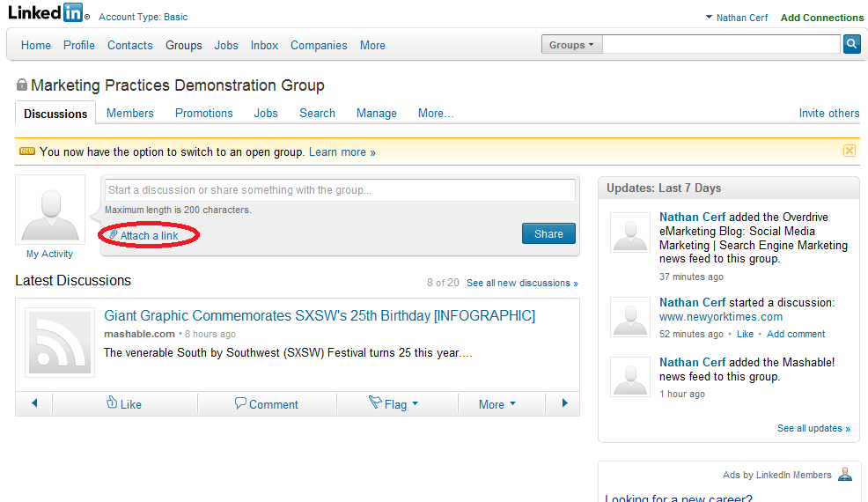
Task: Like the SXSW discussion
Action: tap(124, 403)
